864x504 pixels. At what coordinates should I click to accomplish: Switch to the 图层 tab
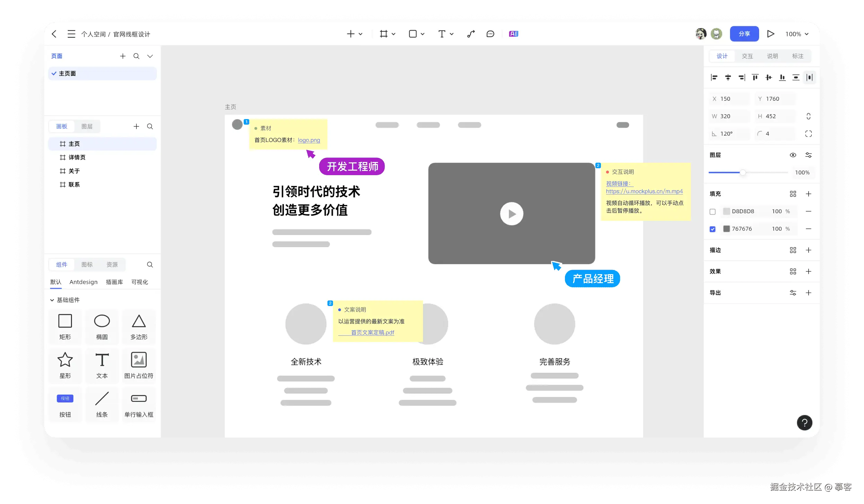[x=87, y=126]
